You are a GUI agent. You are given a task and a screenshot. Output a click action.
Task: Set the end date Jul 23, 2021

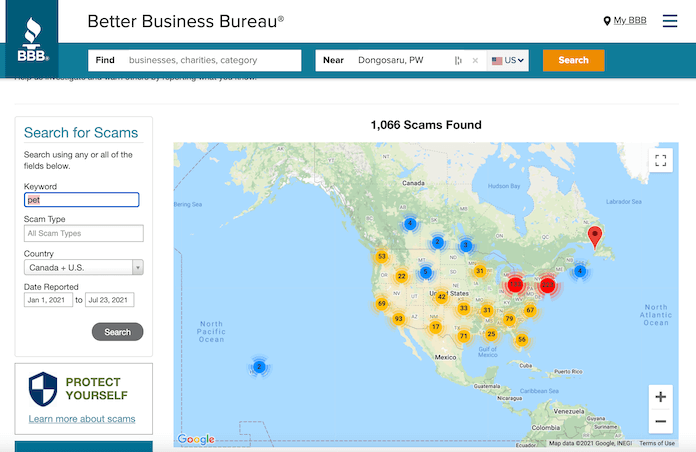[x=109, y=300]
